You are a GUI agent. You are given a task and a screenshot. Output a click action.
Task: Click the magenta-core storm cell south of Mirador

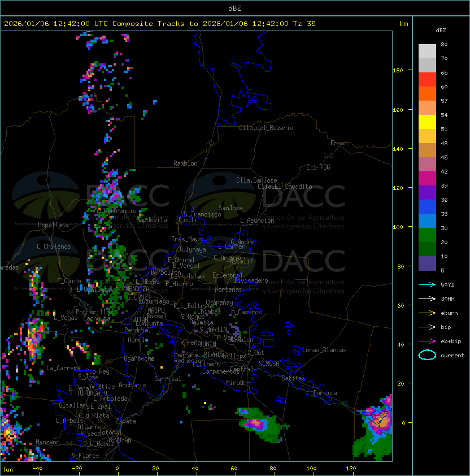coord(256,423)
